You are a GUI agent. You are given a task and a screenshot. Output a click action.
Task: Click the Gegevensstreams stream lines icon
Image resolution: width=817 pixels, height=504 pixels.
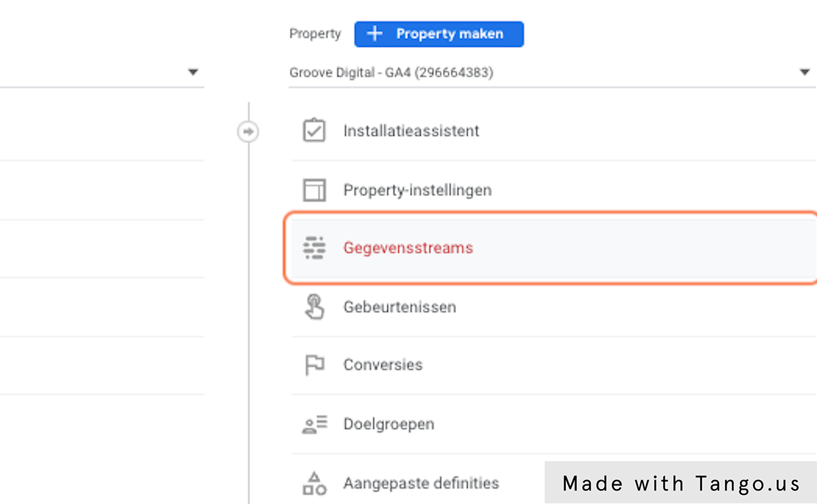click(x=314, y=248)
